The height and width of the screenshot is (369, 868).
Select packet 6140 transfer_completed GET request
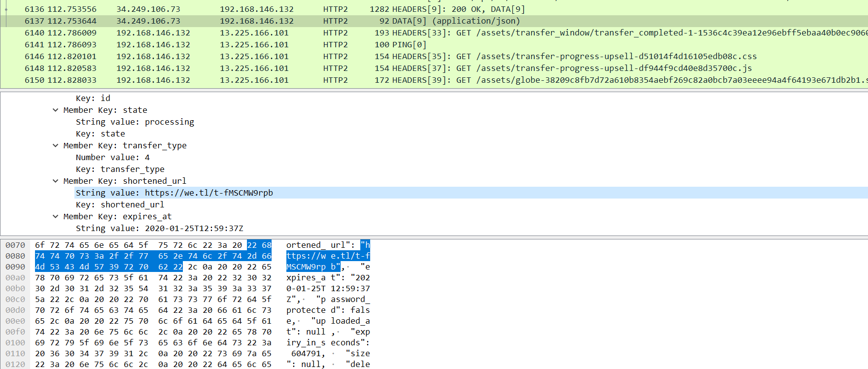[x=434, y=33]
